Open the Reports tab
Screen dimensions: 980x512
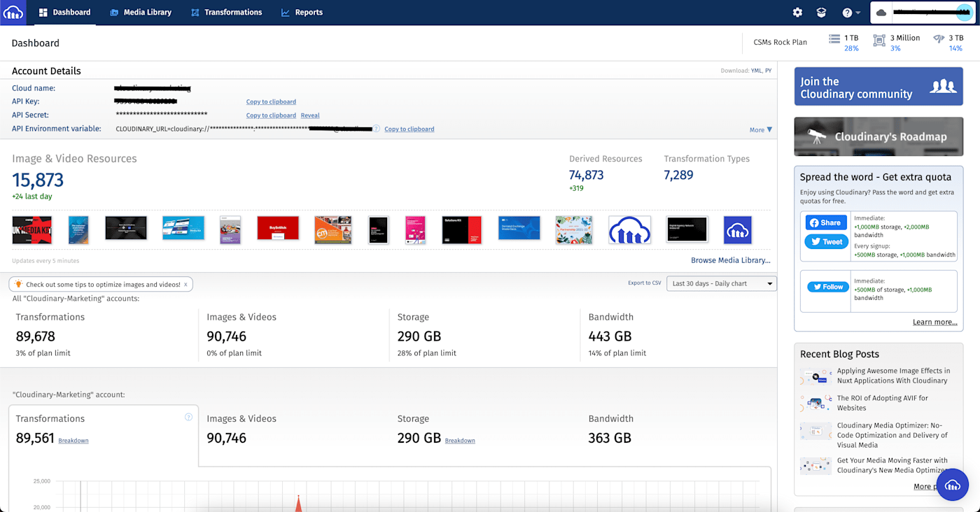302,13
